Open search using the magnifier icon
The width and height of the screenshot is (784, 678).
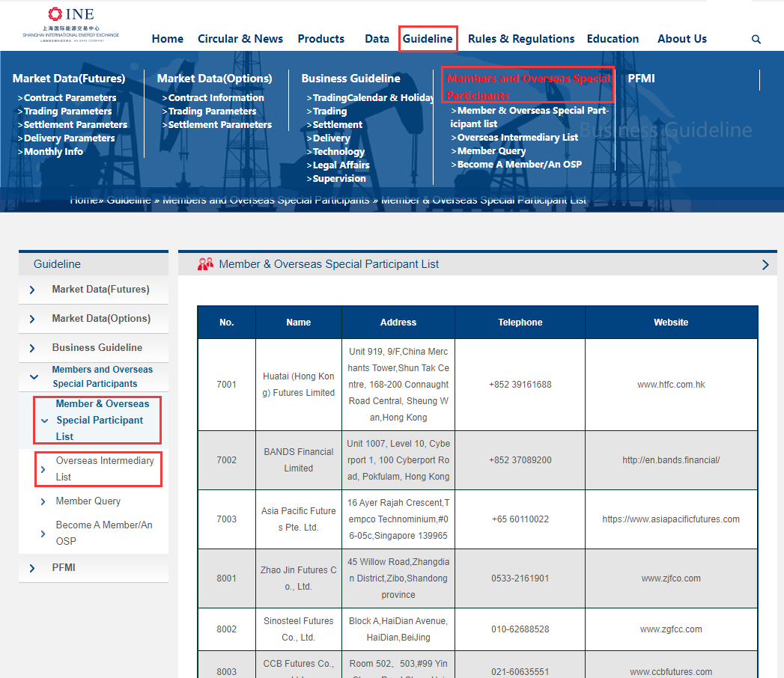pyautogui.click(x=756, y=40)
